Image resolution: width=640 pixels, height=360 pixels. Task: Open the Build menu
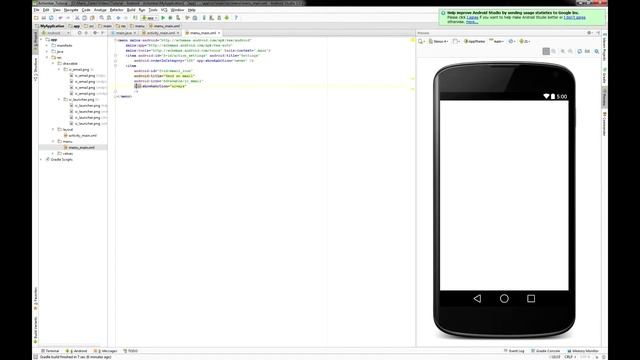(x=131, y=10)
